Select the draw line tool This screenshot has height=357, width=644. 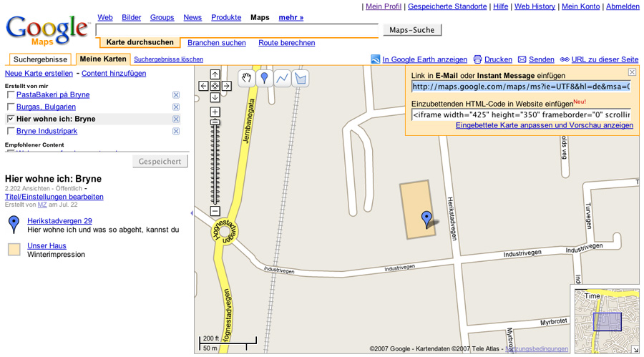tap(283, 78)
